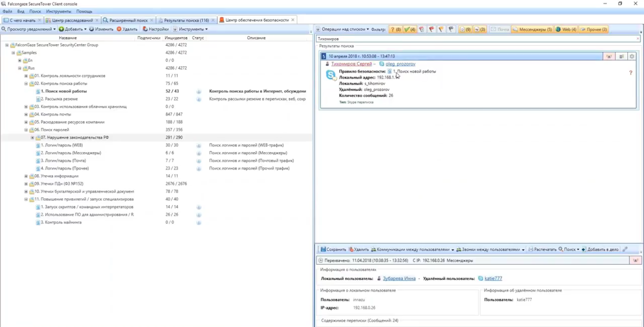Open Зубарева Инна user link
This screenshot has width=644, height=327.
coord(399,278)
